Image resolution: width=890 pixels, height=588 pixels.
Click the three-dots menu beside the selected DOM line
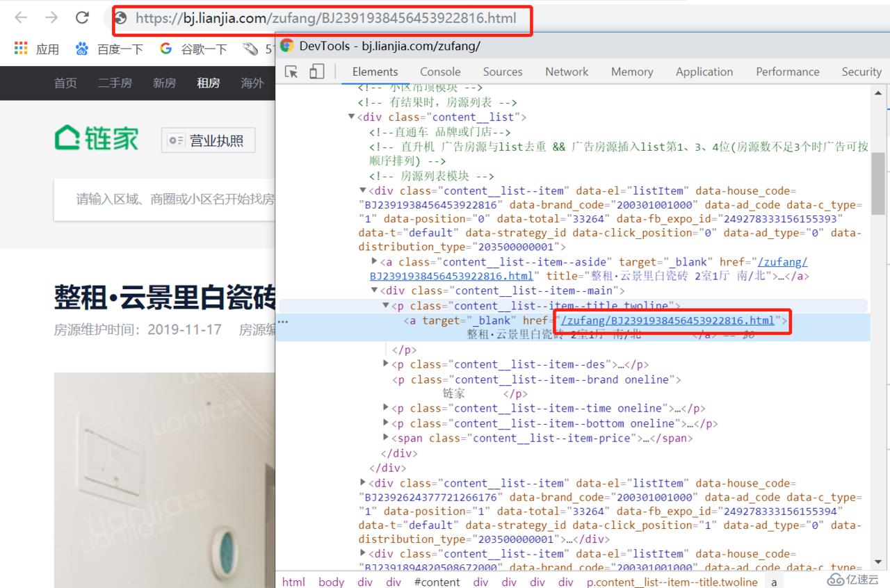click(x=283, y=321)
